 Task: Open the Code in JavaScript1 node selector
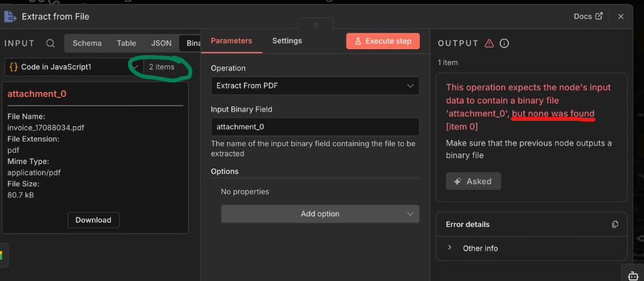pyautogui.click(x=73, y=67)
